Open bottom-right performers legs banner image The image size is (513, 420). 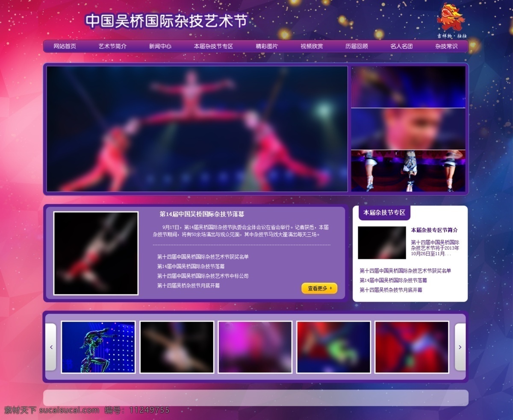point(408,171)
